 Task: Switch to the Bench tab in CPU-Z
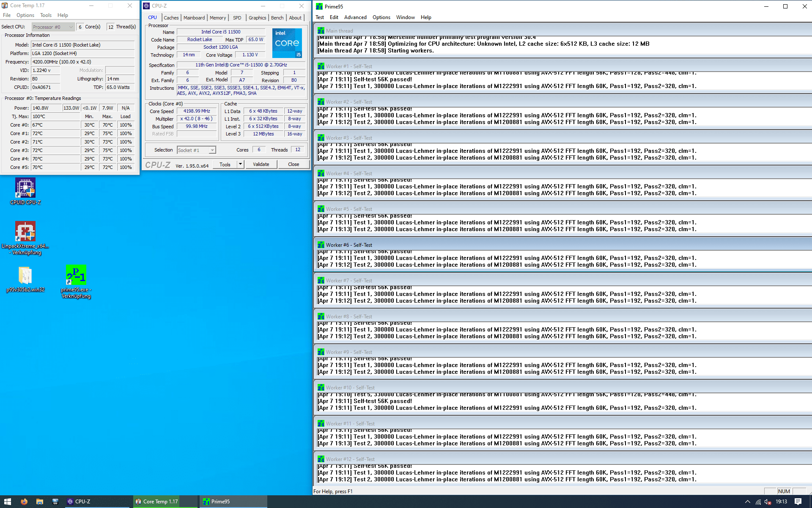(277, 18)
